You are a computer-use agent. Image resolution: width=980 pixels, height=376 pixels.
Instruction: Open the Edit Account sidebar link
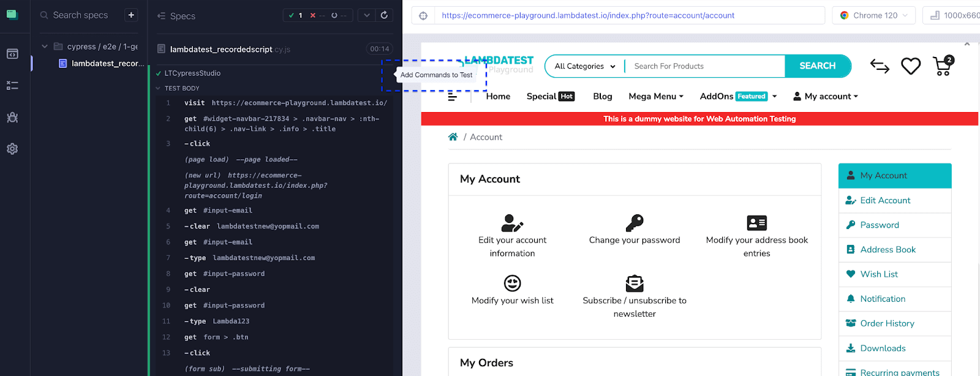(885, 200)
